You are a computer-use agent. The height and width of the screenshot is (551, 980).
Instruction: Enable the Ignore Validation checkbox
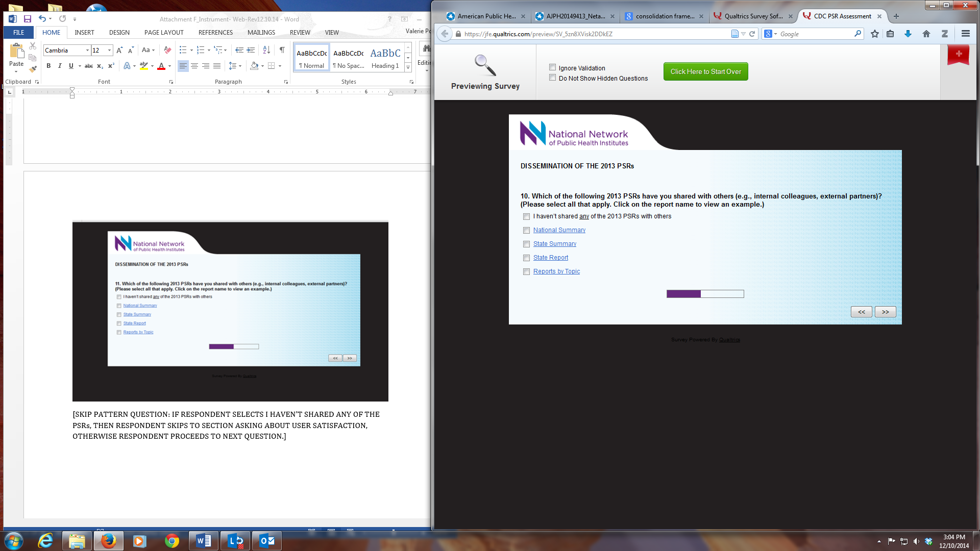pos(552,67)
